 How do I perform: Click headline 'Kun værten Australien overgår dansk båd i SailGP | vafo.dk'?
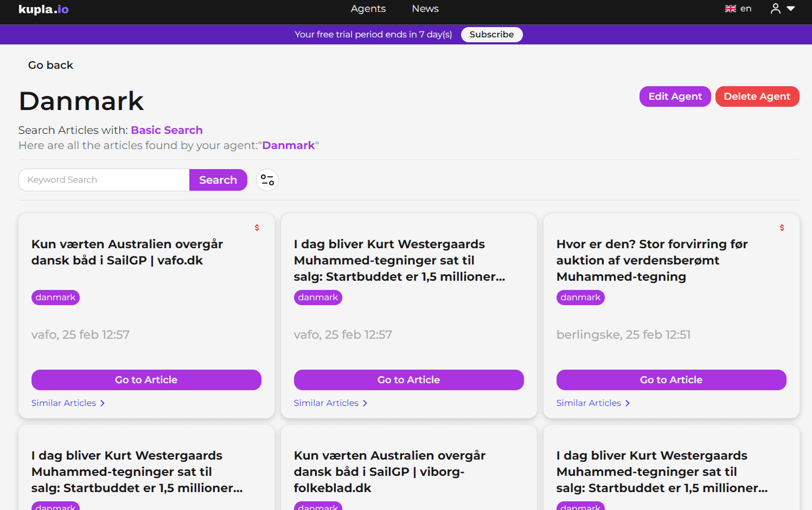tap(127, 253)
